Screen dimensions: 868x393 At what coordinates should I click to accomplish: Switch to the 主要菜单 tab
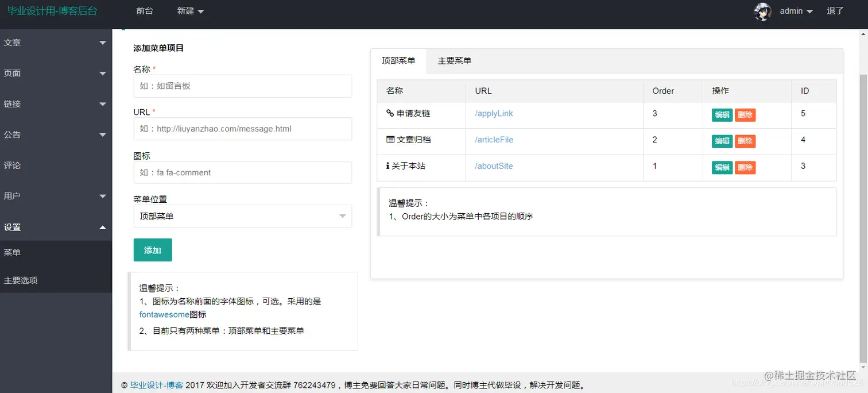pos(455,60)
